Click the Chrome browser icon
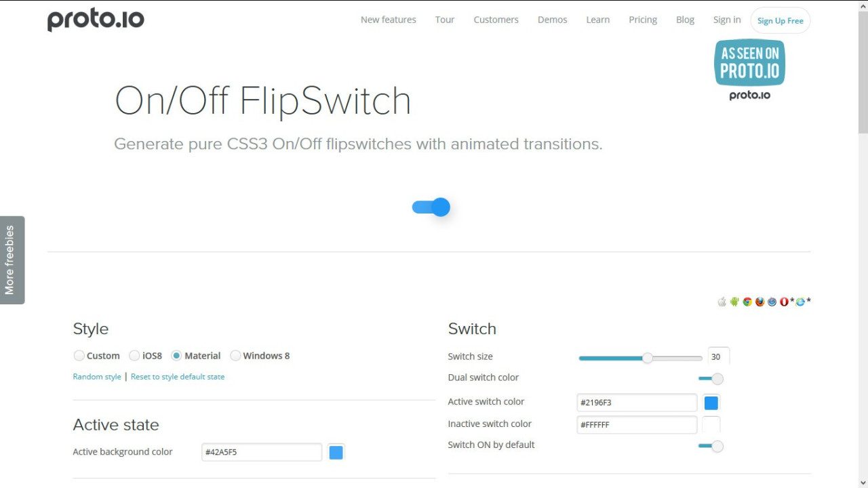868x488 pixels. (747, 302)
